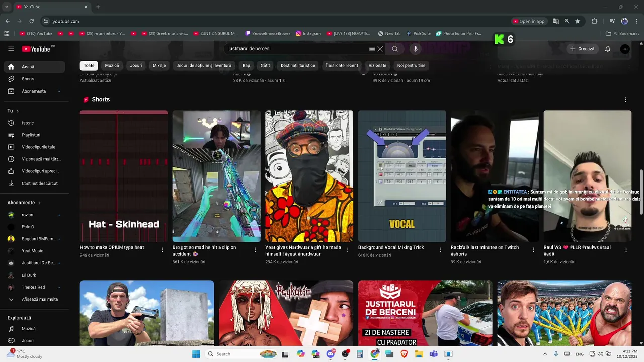Screen dimensions: 644x362
Task: Expand the Abonamente section header
Action: tap(24, 202)
